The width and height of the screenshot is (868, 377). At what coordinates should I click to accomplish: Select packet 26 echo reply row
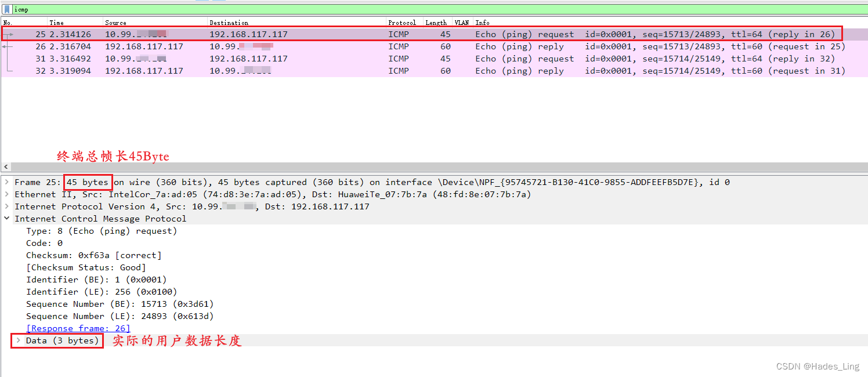coord(434,46)
